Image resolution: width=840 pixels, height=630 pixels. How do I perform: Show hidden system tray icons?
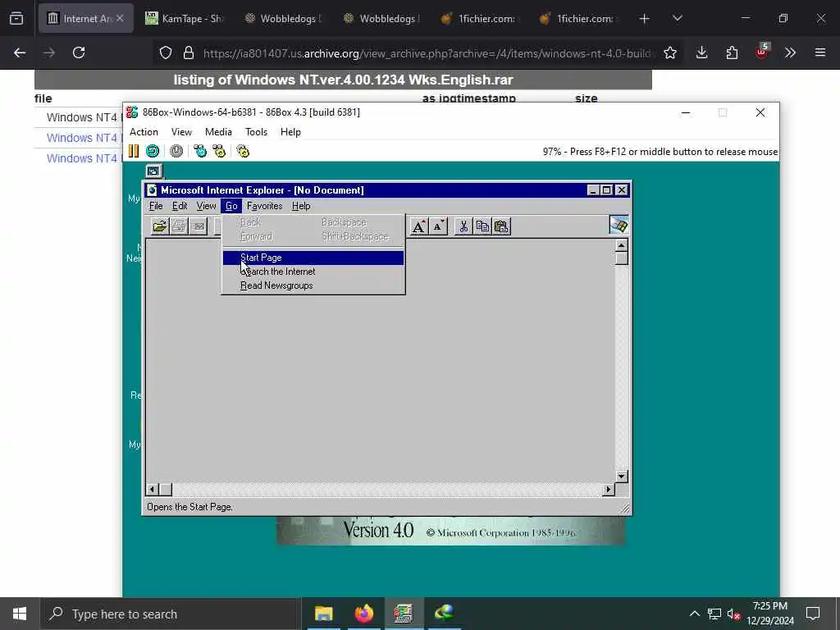[694, 614]
